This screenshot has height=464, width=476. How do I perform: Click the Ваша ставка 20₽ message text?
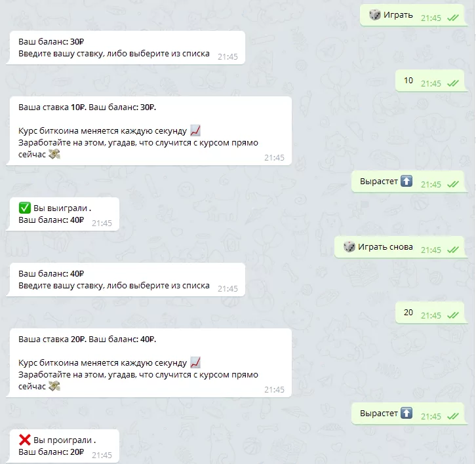(x=87, y=339)
